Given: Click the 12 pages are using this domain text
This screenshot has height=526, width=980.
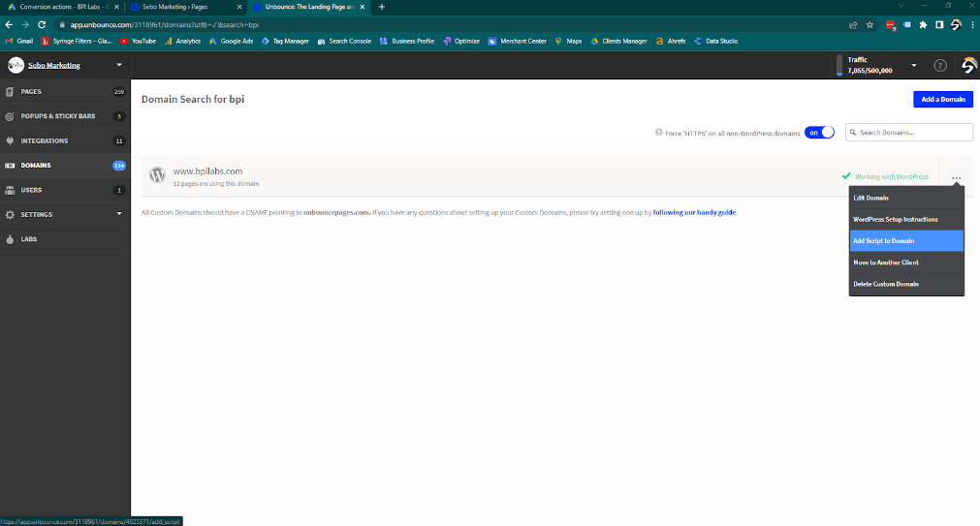Looking at the screenshot, I should (215, 184).
